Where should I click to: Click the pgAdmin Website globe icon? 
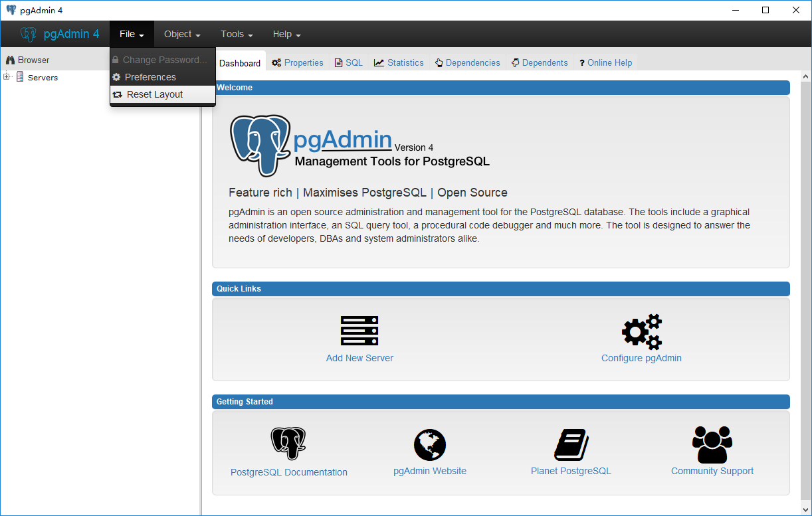click(429, 444)
